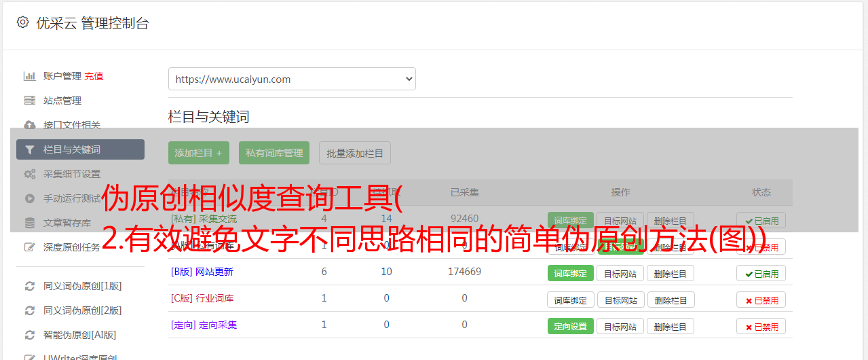Click 删除栏目 in the 采集交流 row
This screenshot has height=360, width=868.
pos(671,220)
